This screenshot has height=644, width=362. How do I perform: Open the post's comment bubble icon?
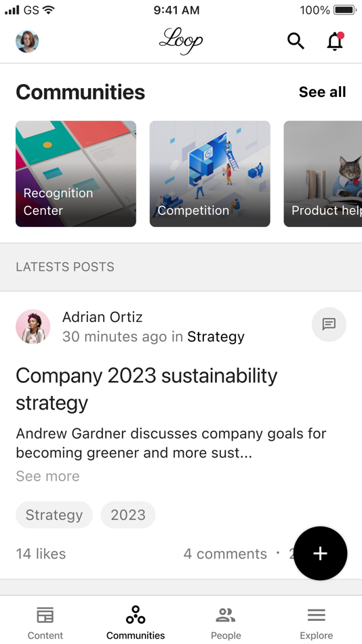[x=329, y=324]
